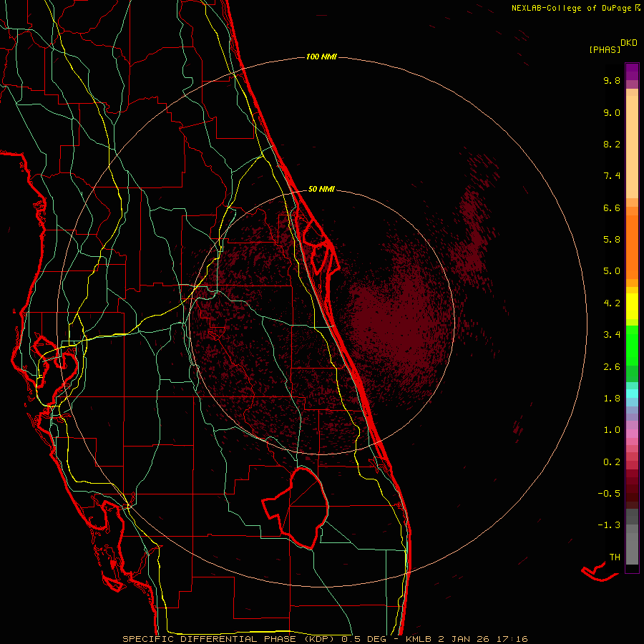The image size is (644, 644).
Task: Click the 0.2 color scale value
Action: click(x=612, y=462)
